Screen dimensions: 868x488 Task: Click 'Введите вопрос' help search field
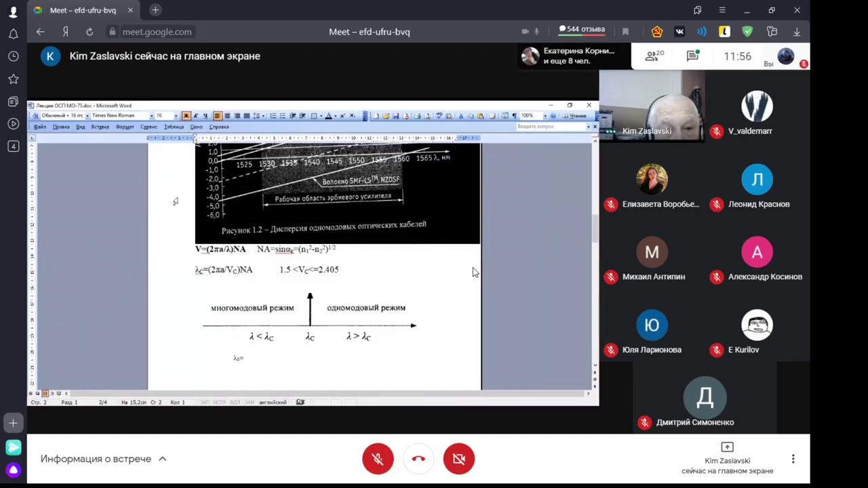553,127
